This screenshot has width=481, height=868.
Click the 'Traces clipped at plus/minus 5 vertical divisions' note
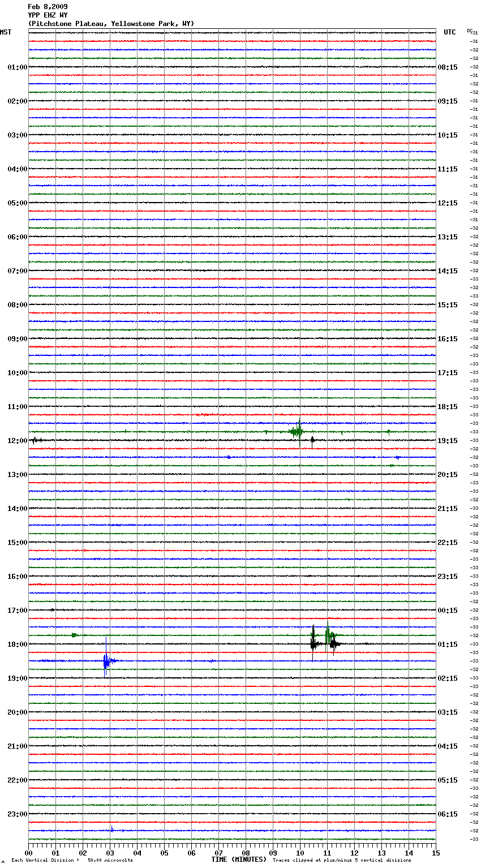pyautogui.click(x=342, y=860)
